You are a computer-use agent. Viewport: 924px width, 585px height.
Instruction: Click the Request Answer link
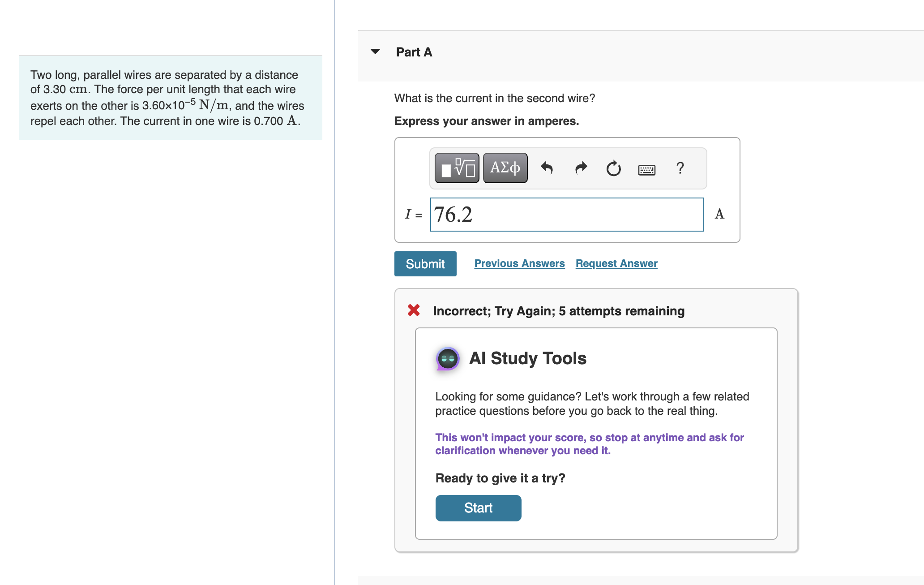[616, 263]
